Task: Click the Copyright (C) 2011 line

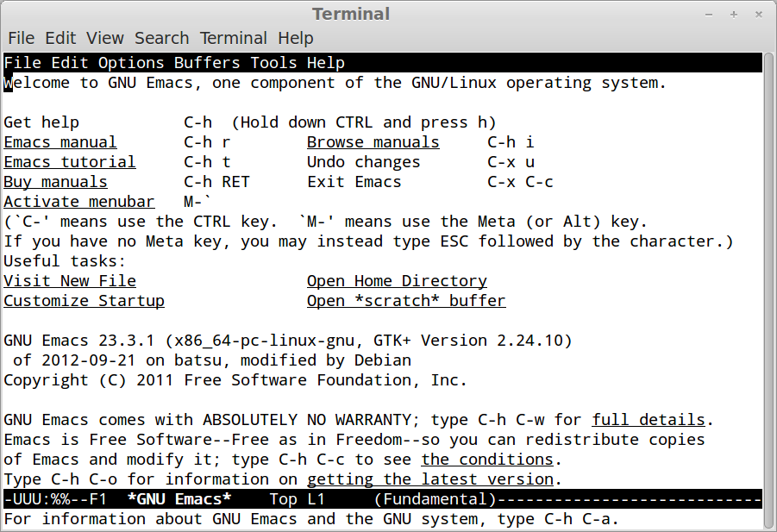Action: [x=235, y=380]
